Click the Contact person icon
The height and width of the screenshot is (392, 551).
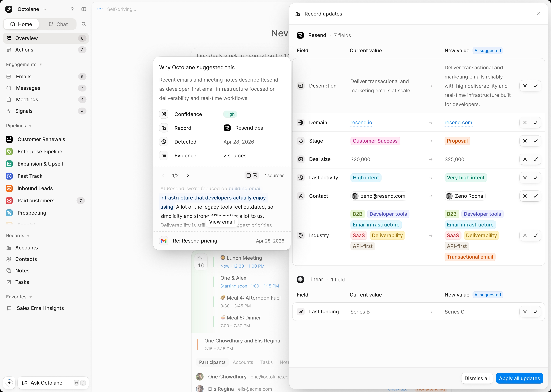(301, 196)
